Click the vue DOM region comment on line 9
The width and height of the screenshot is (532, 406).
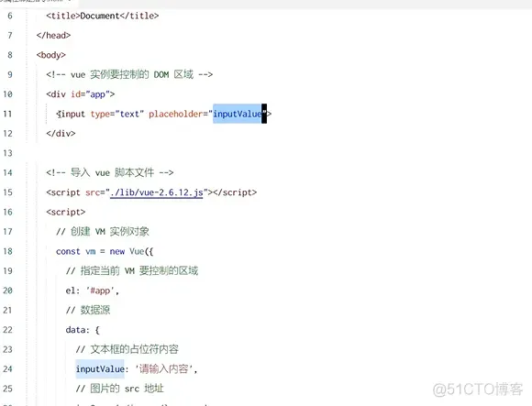click(x=129, y=74)
